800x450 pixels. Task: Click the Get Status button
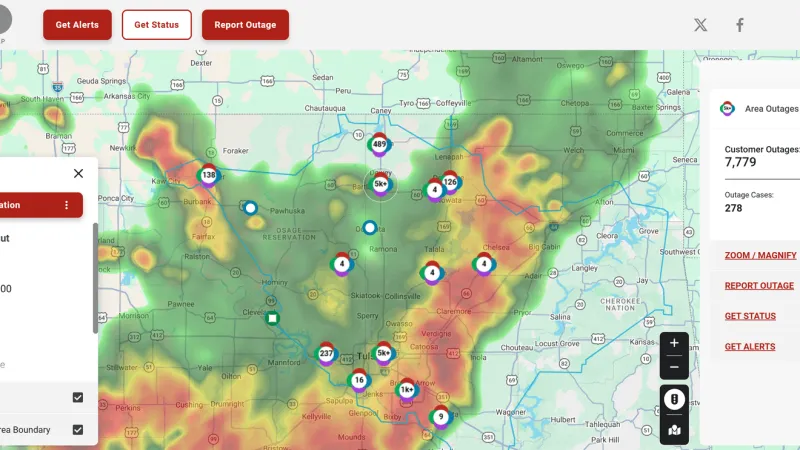157,24
